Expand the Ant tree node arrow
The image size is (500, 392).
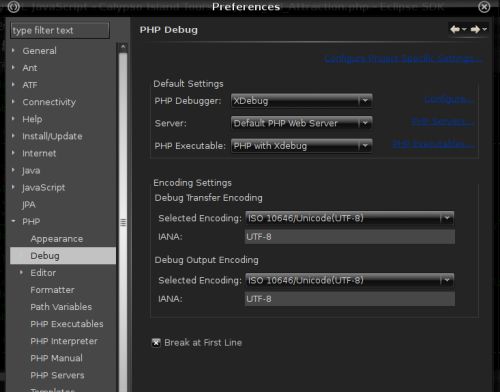tap(13, 67)
